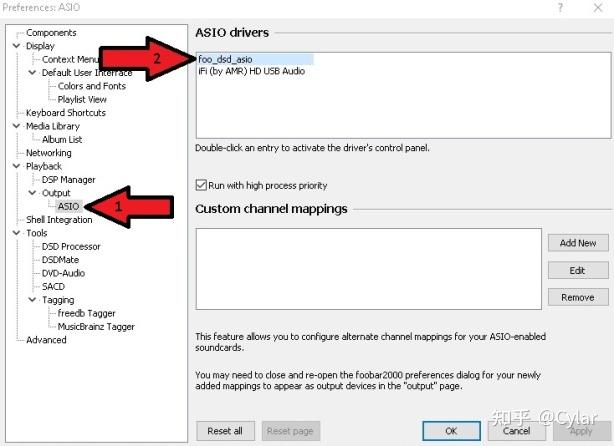Open the DSP Manager page
The height and width of the screenshot is (446, 614).
[68, 179]
